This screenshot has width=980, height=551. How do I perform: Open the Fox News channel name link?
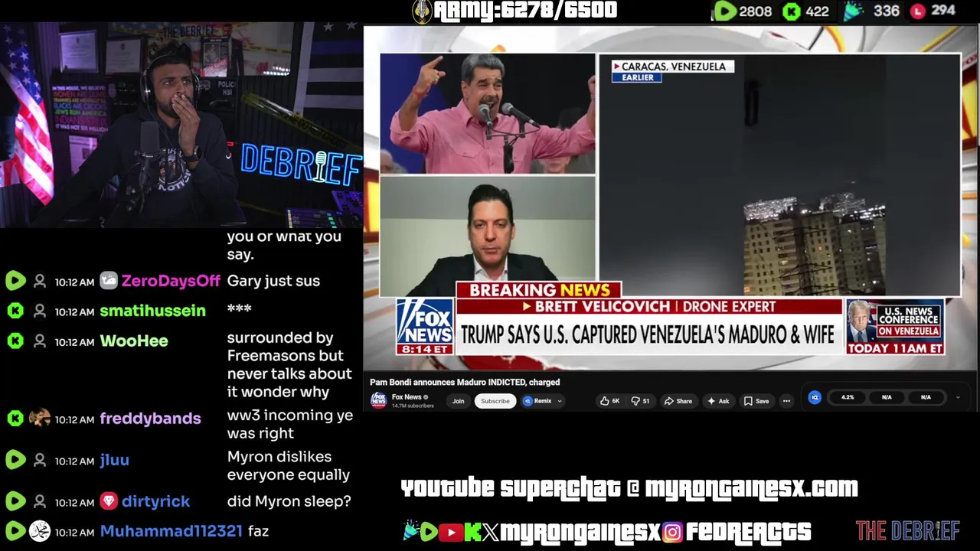pyautogui.click(x=407, y=397)
